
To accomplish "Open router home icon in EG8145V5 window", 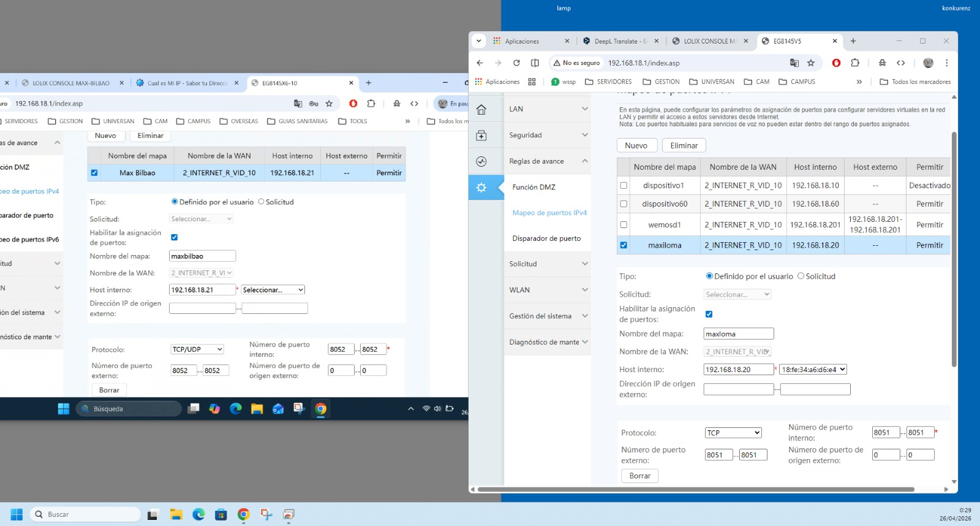I will [x=481, y=110].
